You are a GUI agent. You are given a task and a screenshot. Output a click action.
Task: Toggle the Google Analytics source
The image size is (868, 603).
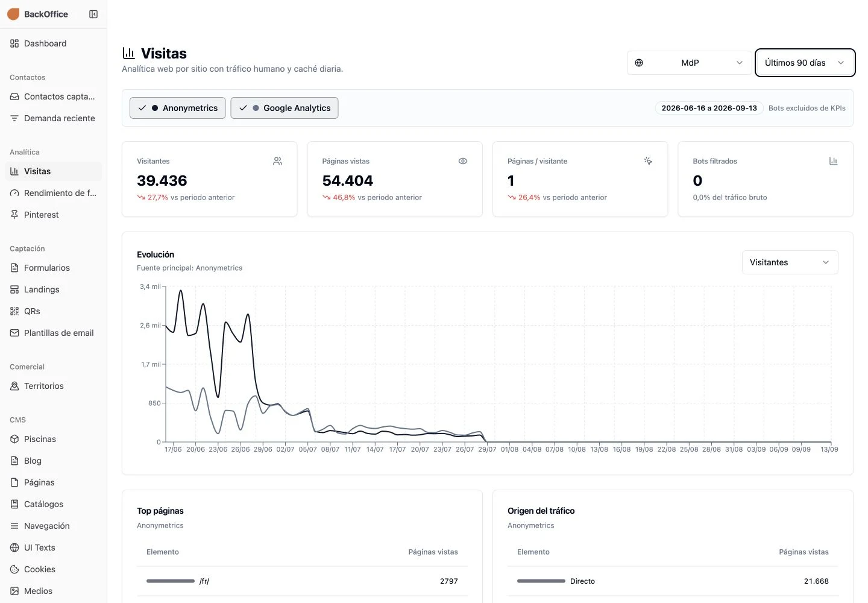click(x=285, y=108)
